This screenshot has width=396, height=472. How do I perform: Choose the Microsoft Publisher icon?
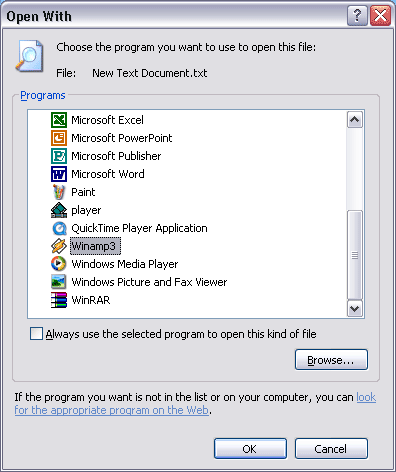click(59, 156)
